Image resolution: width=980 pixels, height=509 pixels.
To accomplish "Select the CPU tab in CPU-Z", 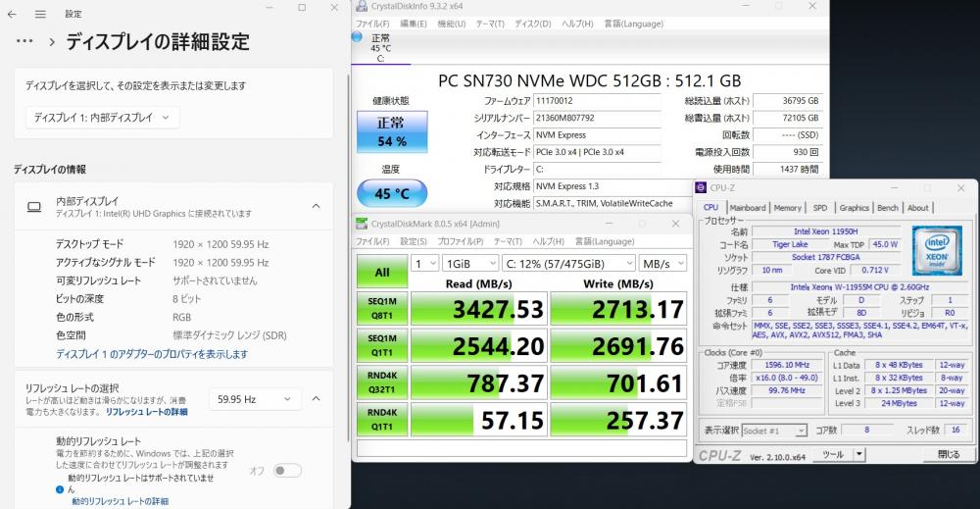I will point(711,207).
